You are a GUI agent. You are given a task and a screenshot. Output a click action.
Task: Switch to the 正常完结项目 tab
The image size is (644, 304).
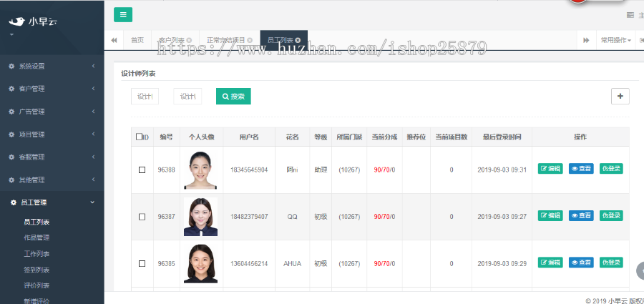point(225,40)
